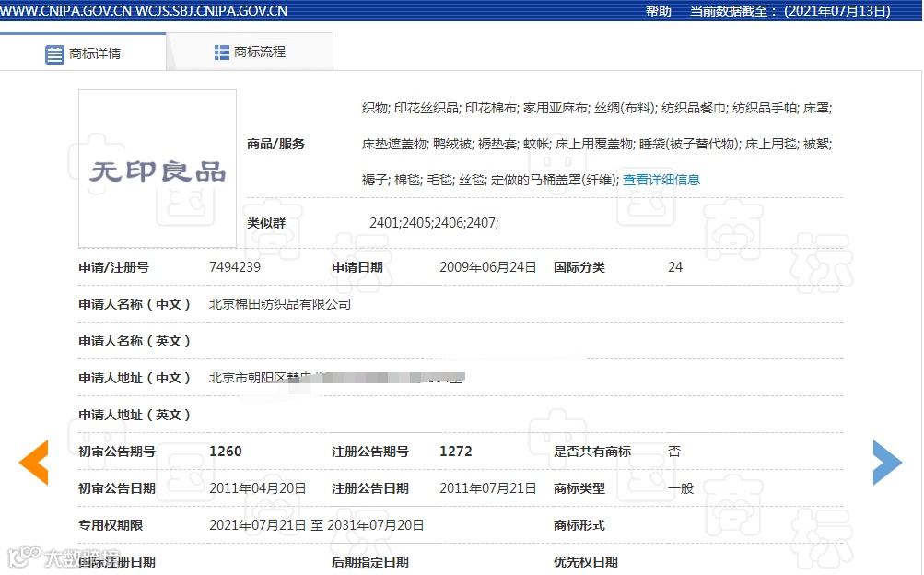The width and height of the screenshot is (924, 575).
Task: Open the 商标详情 tab
Action: [83, 53]
